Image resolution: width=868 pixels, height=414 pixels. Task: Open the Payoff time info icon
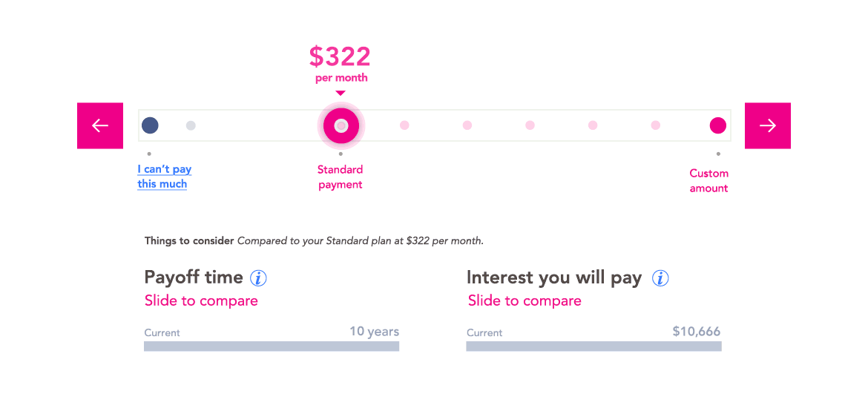pos(258,277)
